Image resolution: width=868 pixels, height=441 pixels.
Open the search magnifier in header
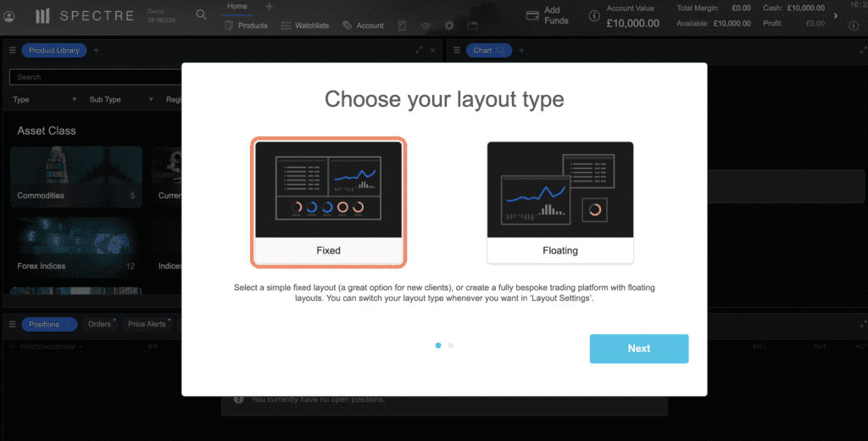point(201,15)
